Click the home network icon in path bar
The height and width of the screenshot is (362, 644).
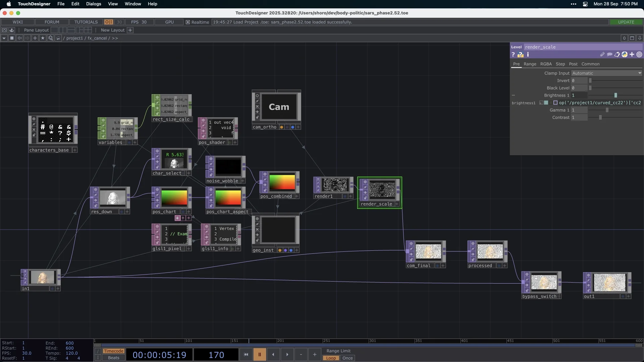(x=58, y=38)
